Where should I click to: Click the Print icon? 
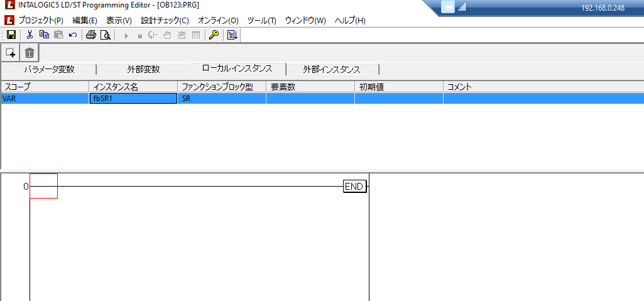pyautogui.click(x=91, y=35)
